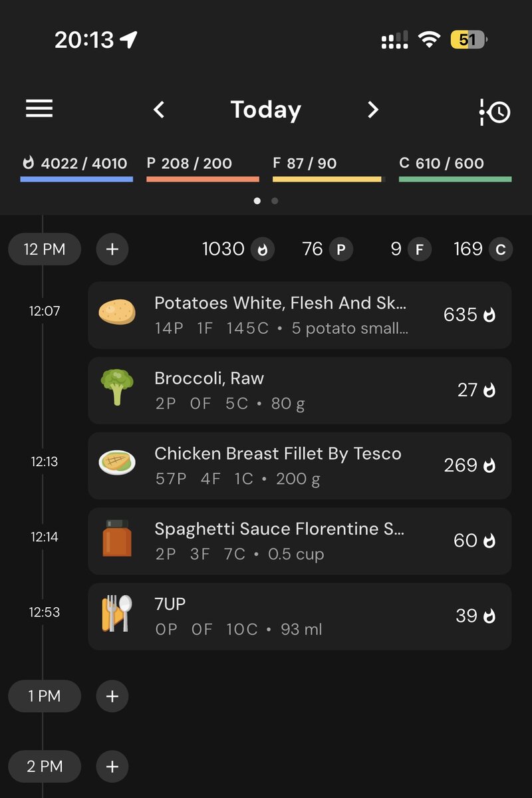Switch to second summary page dot

point(275,201)
